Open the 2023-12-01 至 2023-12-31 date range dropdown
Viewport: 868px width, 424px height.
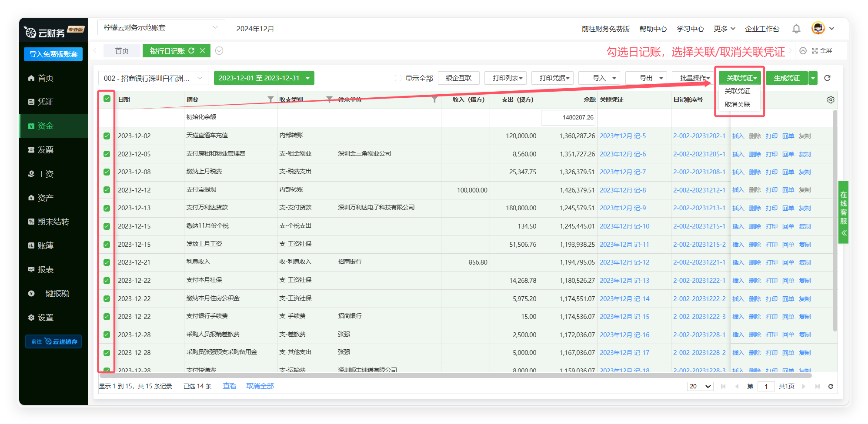click(264, 78)
